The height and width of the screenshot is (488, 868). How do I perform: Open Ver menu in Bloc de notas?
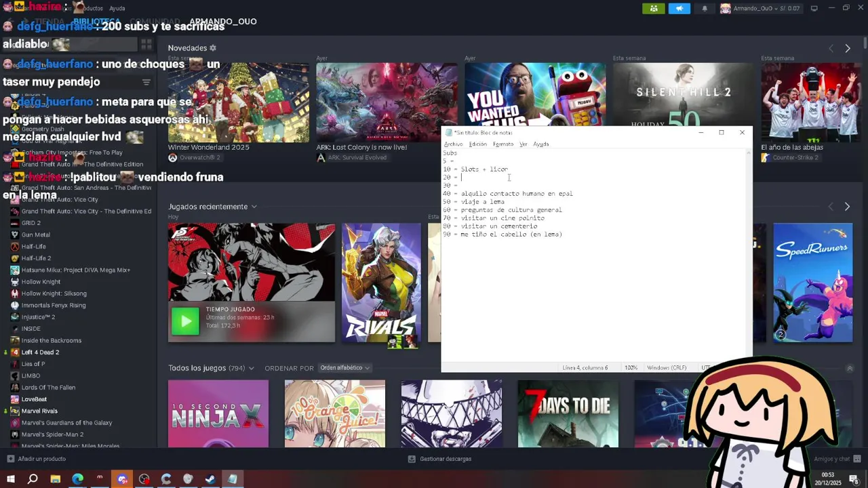pos(523,144)
